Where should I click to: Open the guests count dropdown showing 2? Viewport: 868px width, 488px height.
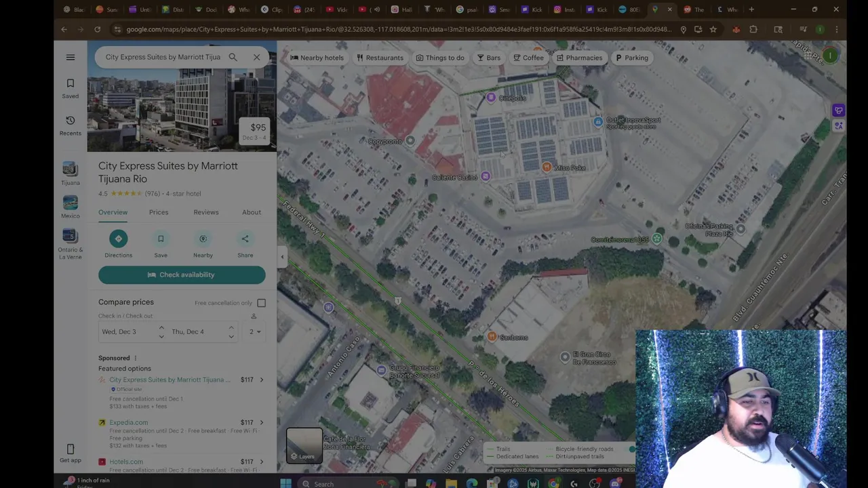(x=255, y=331)
